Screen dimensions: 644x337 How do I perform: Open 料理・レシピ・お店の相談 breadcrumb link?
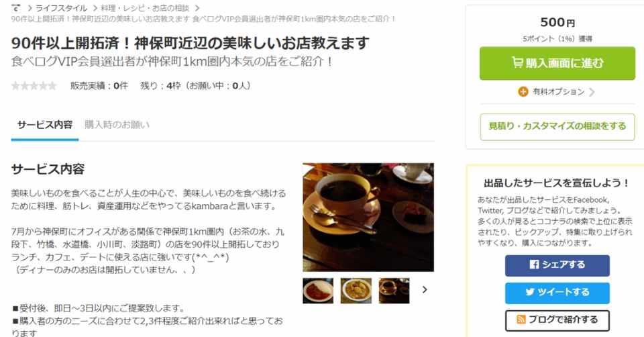point(145,8)
